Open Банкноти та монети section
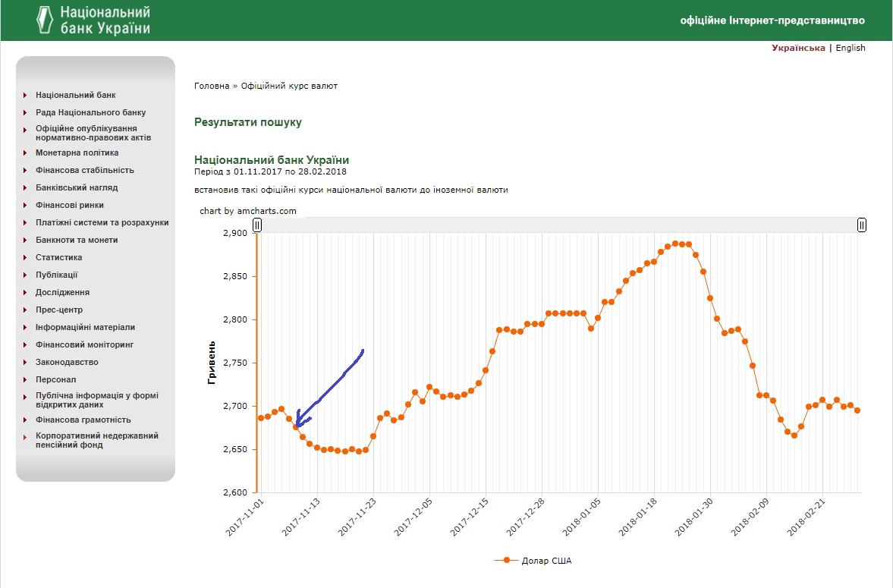The image size is (893, 588). point(77,240)
